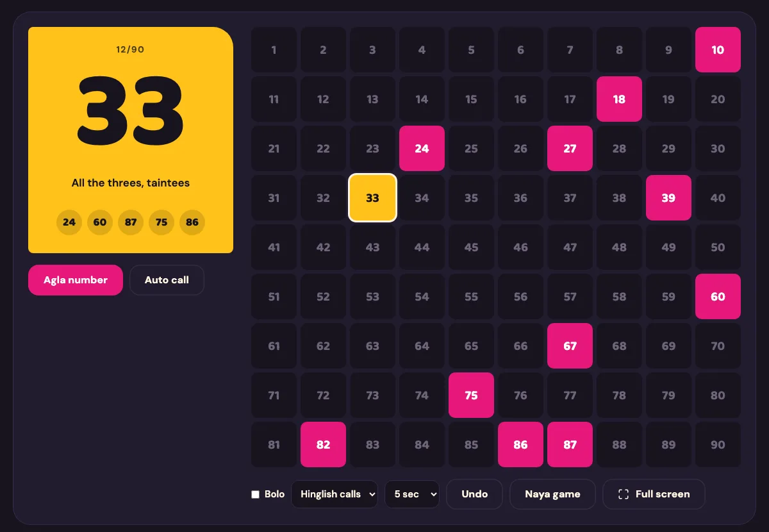
Task: Click board tile number 74
Action: 422,395
